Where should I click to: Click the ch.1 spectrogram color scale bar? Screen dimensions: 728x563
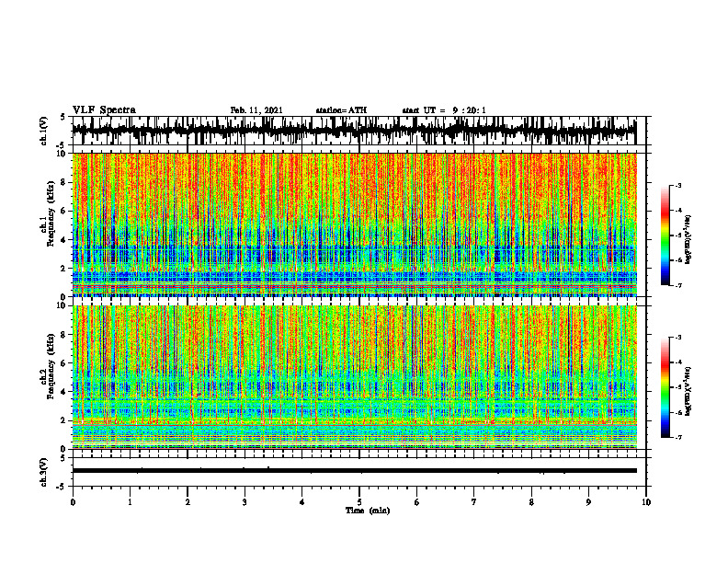click(665, 236)
